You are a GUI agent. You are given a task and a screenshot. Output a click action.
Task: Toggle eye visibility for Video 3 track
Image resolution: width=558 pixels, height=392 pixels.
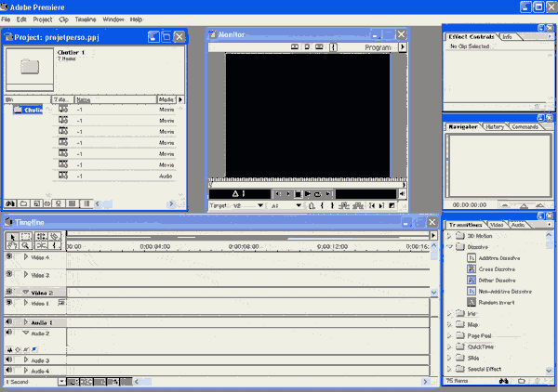pos(9,274)
